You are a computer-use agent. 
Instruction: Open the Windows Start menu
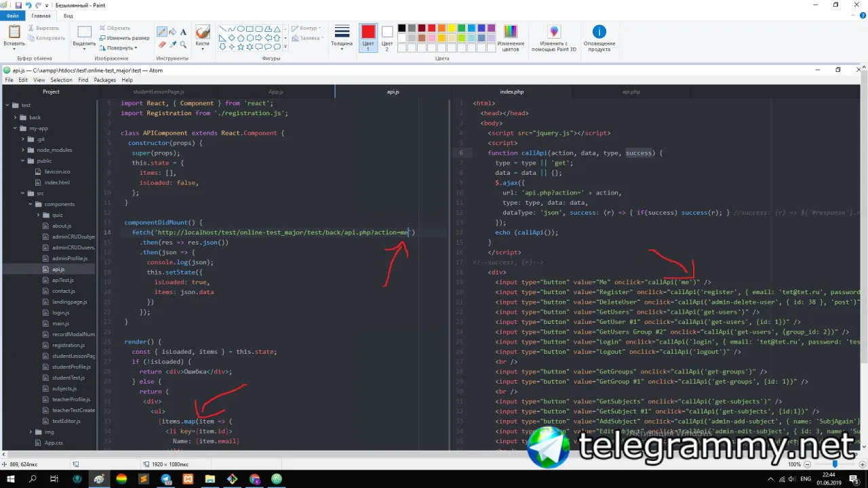click(10, 479)
